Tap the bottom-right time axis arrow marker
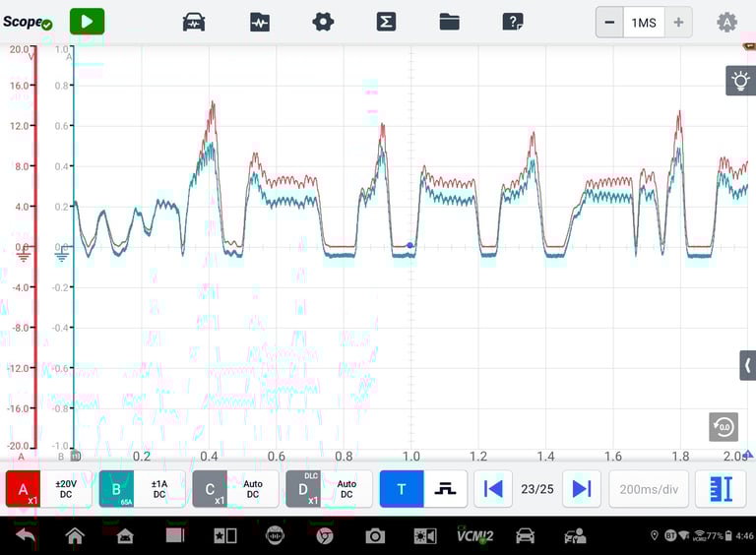 coord(749,454)
